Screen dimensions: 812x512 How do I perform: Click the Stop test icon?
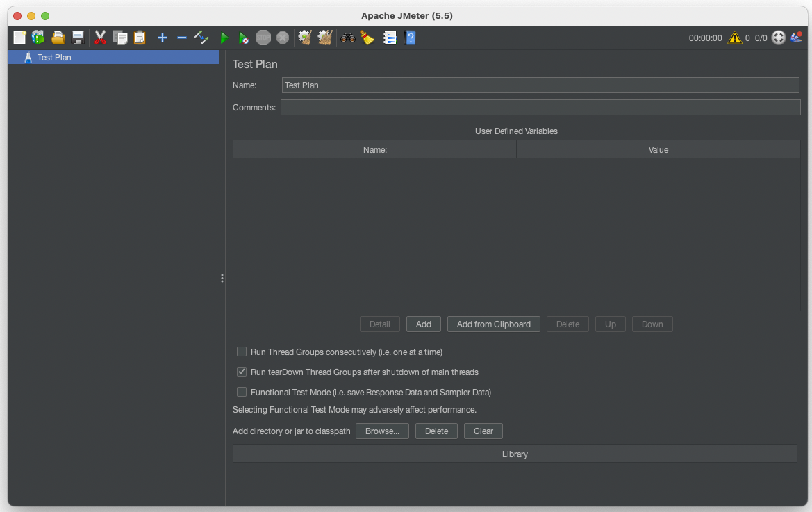[263, 38]
